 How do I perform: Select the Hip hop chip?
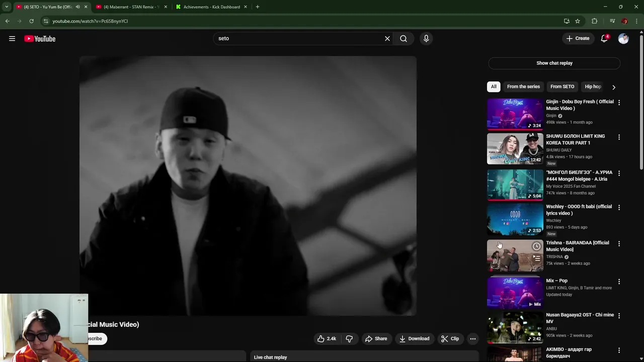(593, 86)
